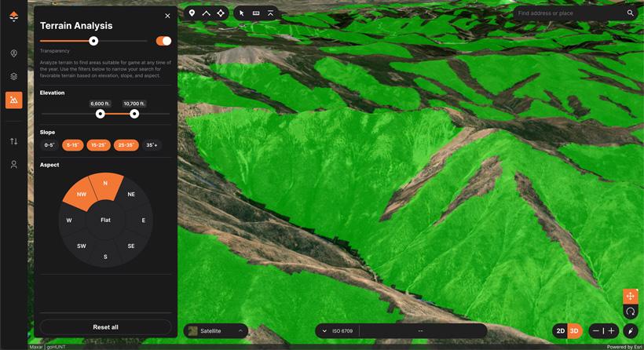The image size is (644, 350).
Task: Switch map to 3D view
Action: point(574,330)
